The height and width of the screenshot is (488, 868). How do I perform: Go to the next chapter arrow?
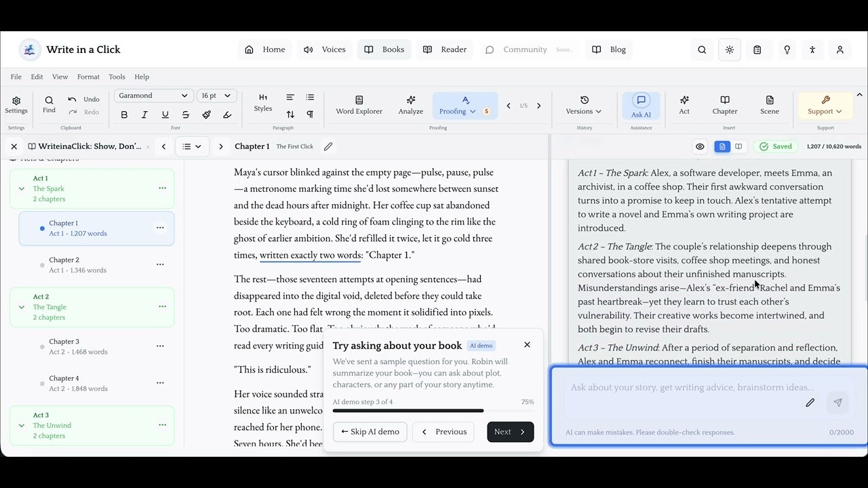tap(220, 146)
